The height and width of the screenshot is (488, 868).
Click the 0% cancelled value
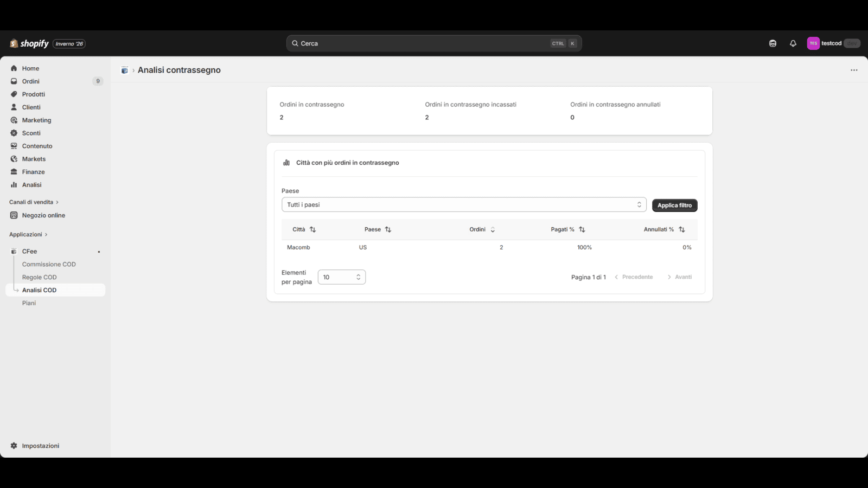tap(687, 247)
